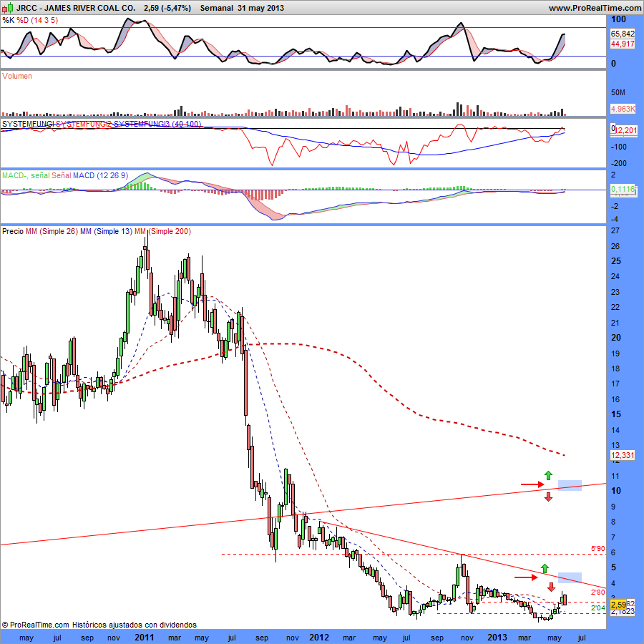Click the candlestick icon beside JRCC
The height and width of the screenshot is (644, 644).
point(8,7)
